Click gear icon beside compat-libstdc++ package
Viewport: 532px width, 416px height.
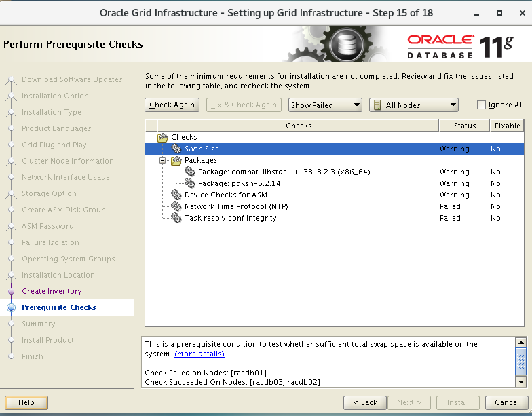(190, 172)
